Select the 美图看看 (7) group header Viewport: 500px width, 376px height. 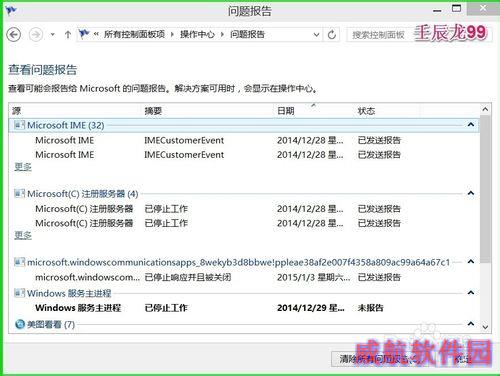tap(243, 324)
